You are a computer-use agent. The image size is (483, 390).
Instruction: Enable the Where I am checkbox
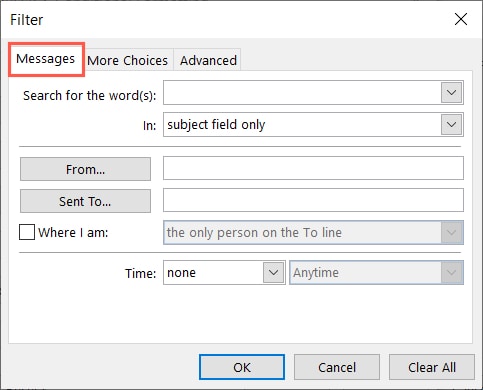27,232
